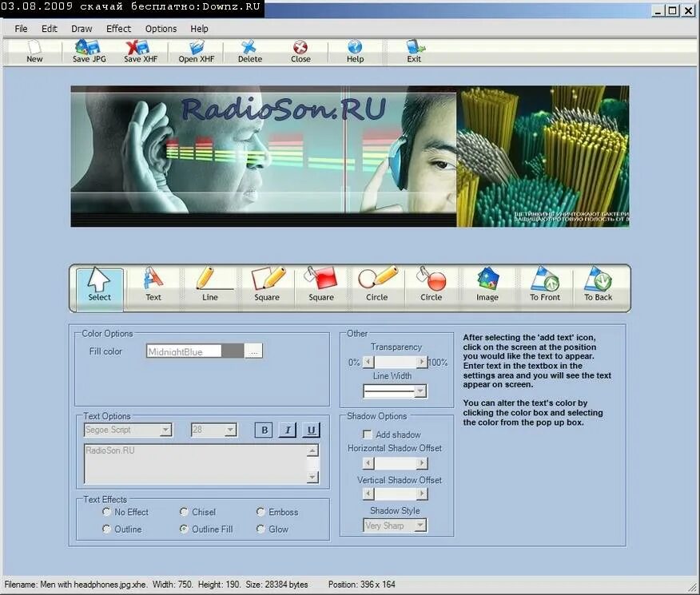Viewport: 700px width, 595px height.
Task: Click the Save XHF icon
Action: coord(141,52)
